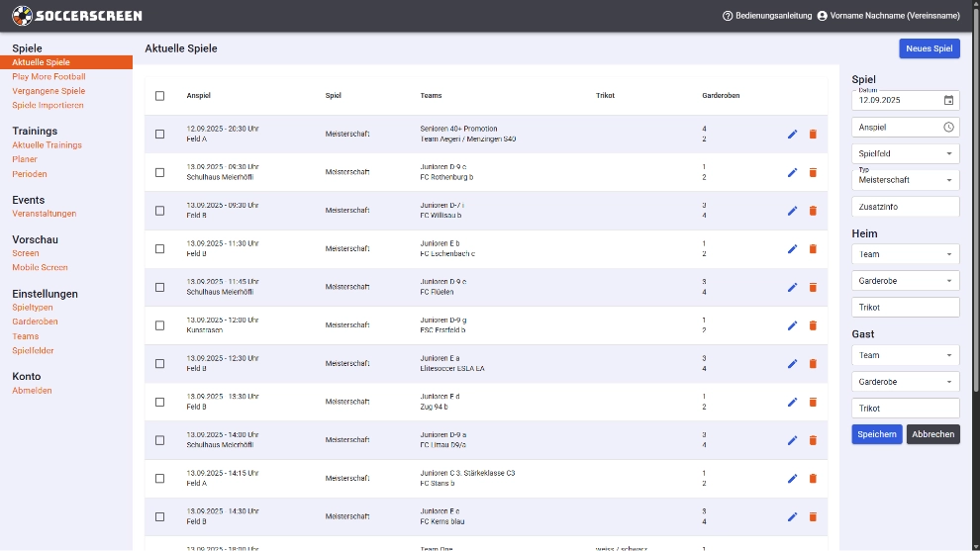The height and width of the screenshot is (551, 980).
Task: Open Mobile Screen preview
Action: pos(40,267)
